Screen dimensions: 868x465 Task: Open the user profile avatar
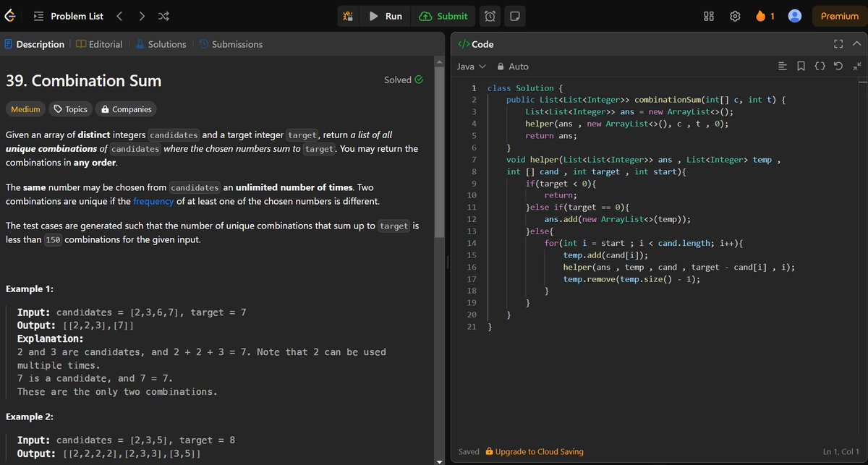tap(795, 16)
